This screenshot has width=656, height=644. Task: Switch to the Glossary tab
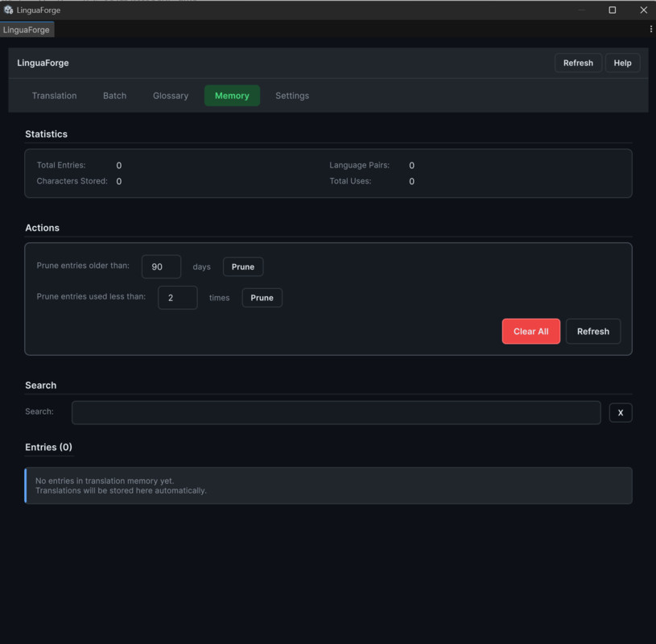(170, 95)
